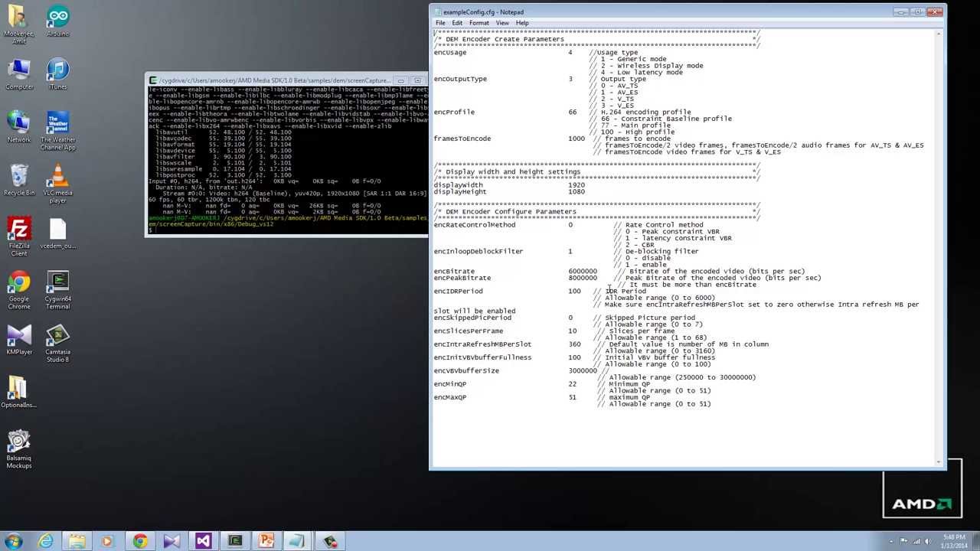Open Internet Explorer from the taskbar

click(x=46, y=541)
